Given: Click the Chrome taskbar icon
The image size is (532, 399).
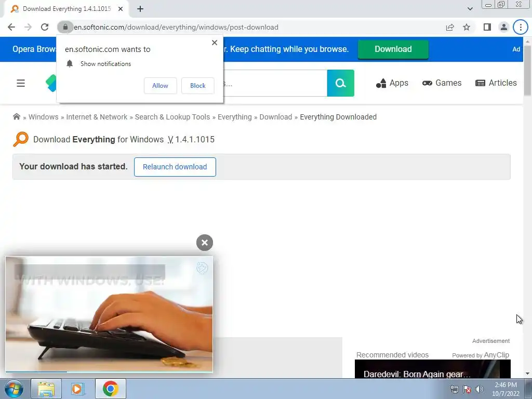Looking at the screenshot, I should point(110,389).
